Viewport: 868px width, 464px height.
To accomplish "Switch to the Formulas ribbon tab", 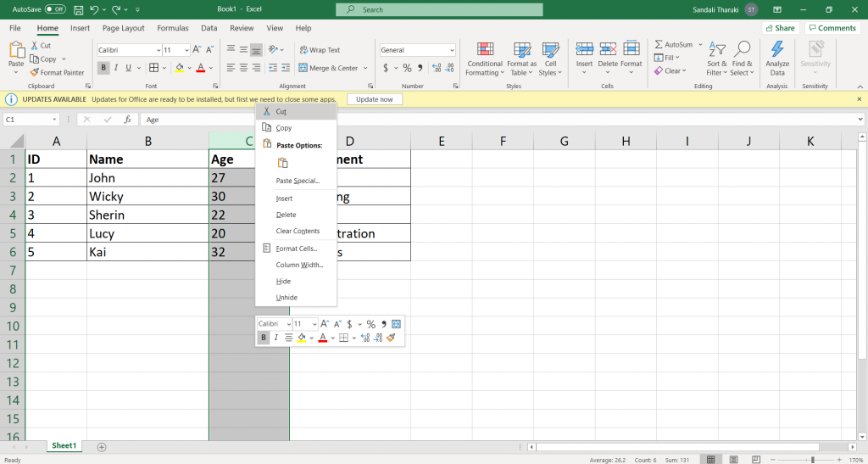I will 173,28.
